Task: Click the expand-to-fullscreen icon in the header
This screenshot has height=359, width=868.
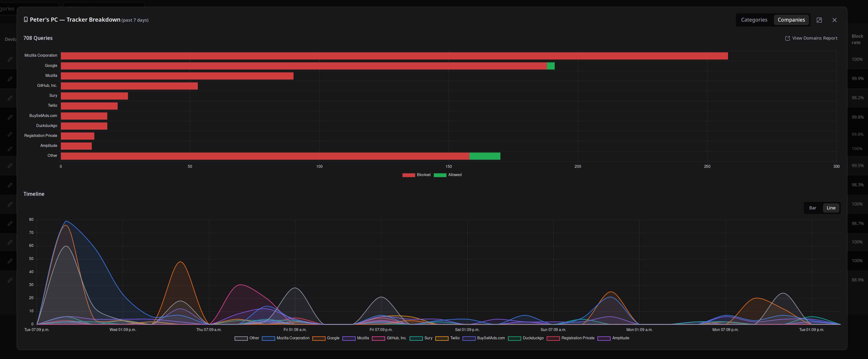Action: pyautogui.click(x=819, y=20)
